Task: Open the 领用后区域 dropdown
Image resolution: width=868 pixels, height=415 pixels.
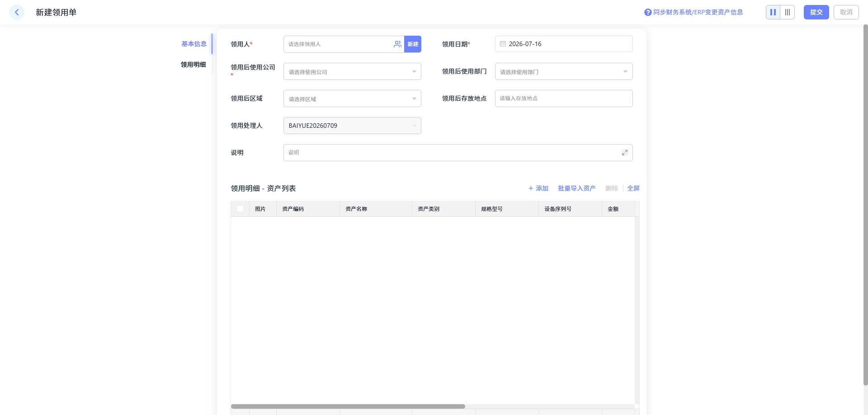Action: click(x=352, y=98)
